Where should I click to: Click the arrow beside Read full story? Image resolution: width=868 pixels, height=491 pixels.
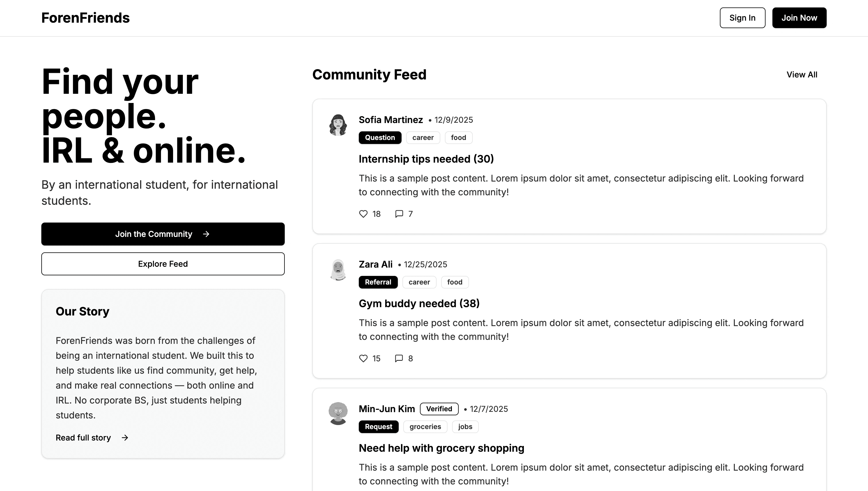pyautogui.click(x=125, y=438)
